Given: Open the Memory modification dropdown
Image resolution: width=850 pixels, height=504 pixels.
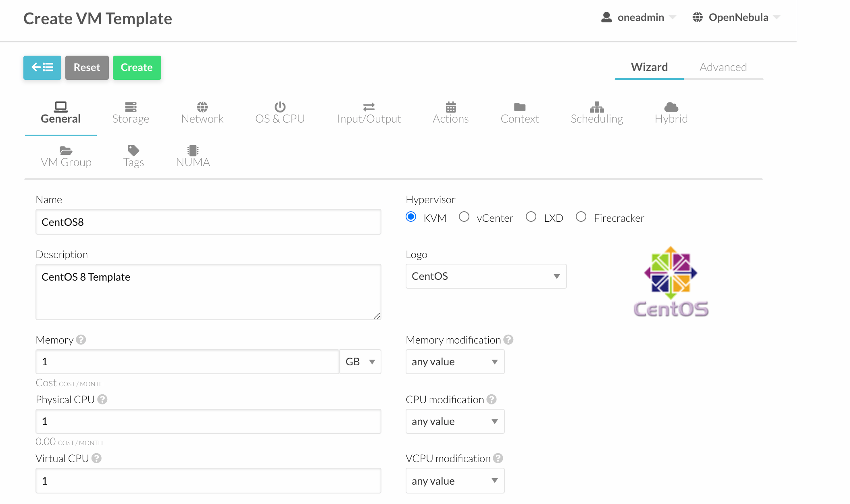Looking at the screenshot, I should click(455, 362).
